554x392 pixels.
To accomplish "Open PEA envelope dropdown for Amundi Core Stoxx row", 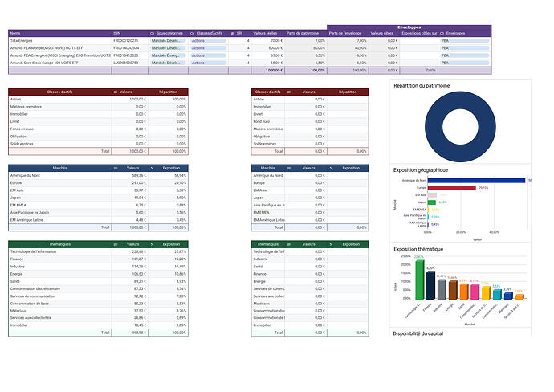I will [465, 63].
